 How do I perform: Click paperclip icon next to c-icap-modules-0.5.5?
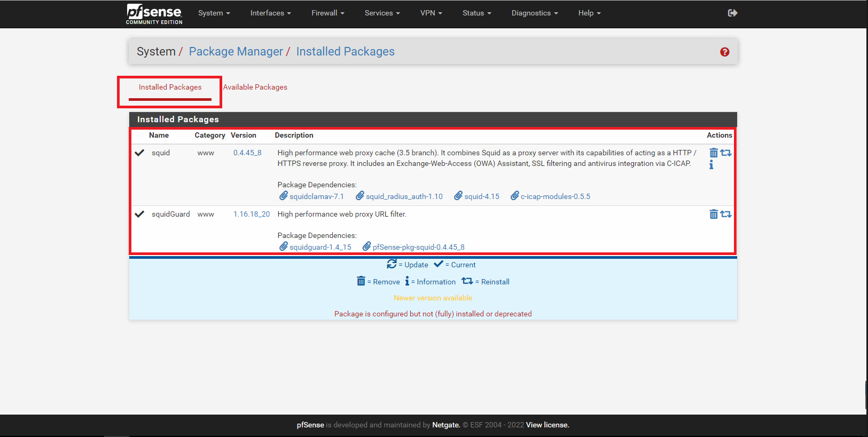pyautogui.click(x=515, y=196)
